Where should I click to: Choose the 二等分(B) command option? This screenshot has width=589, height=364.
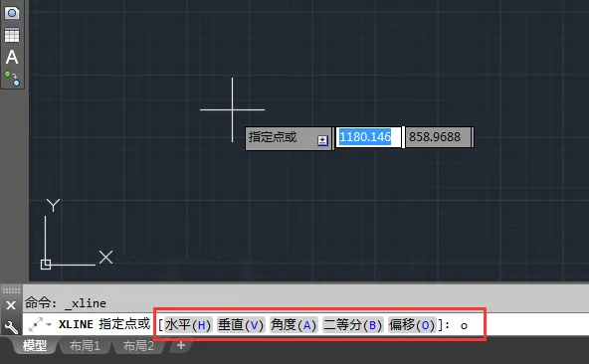(353, 324)
